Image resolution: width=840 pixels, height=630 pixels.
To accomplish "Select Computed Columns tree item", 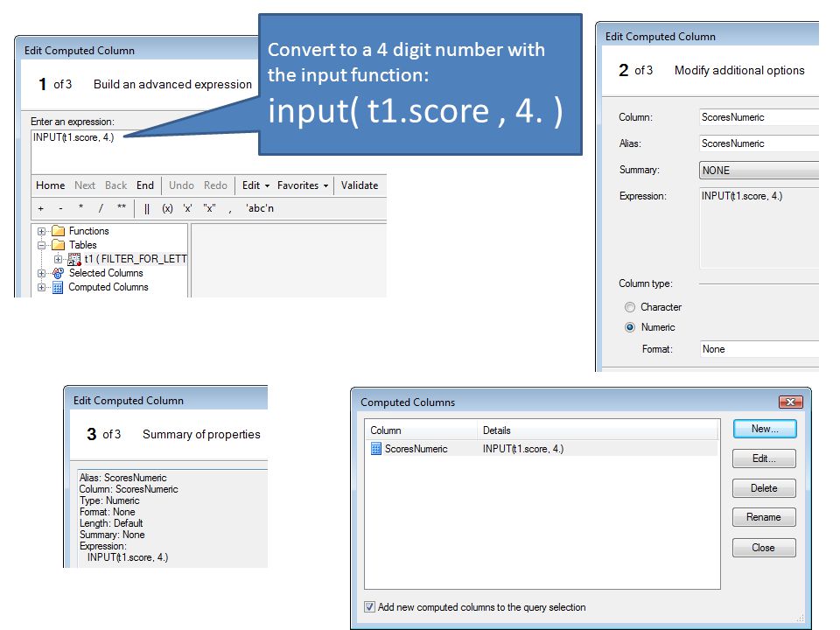I will (108, 287).
